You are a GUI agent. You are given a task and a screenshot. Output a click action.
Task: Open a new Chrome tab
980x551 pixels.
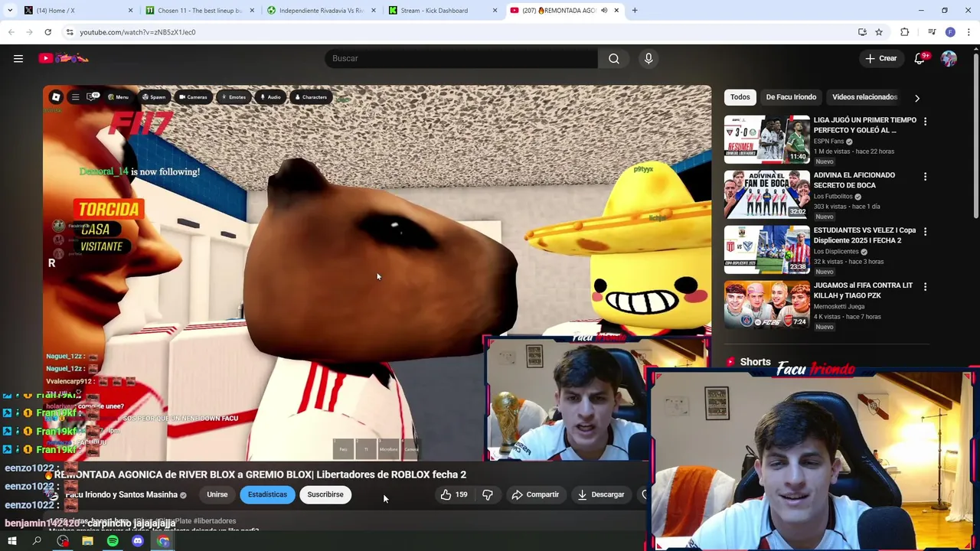click(635, 11)
